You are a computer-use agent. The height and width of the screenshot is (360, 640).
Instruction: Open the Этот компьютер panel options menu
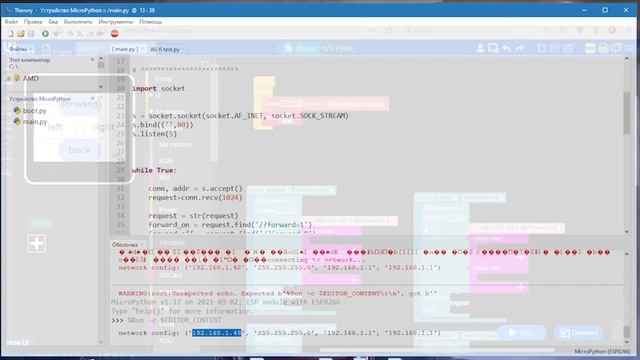pyautogui.click(x=92, y=60)
